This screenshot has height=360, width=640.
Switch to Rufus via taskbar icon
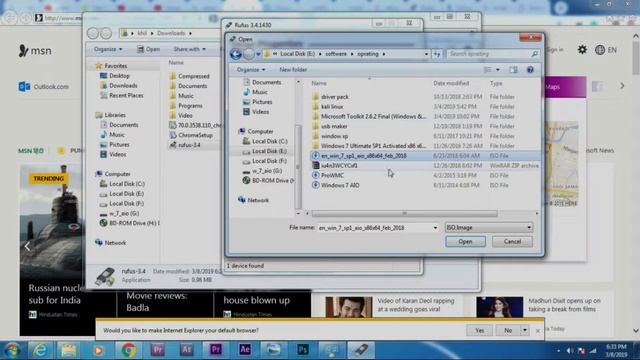click(x=361, y=350)
